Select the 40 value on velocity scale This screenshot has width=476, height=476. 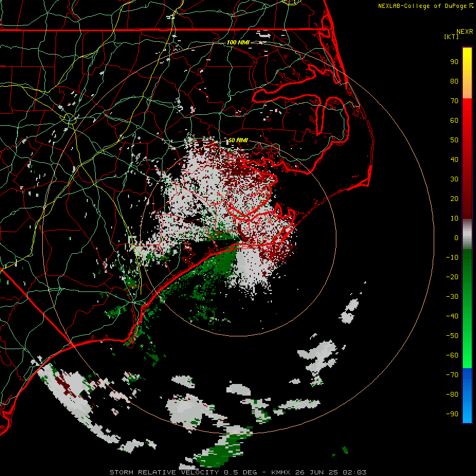(x=454, y=159)
